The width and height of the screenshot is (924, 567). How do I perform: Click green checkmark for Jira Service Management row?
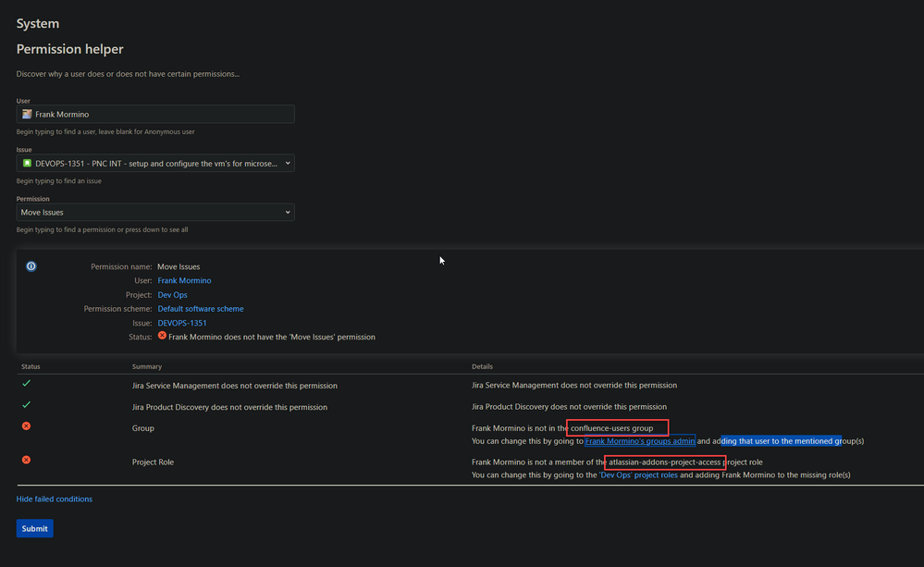27,383
